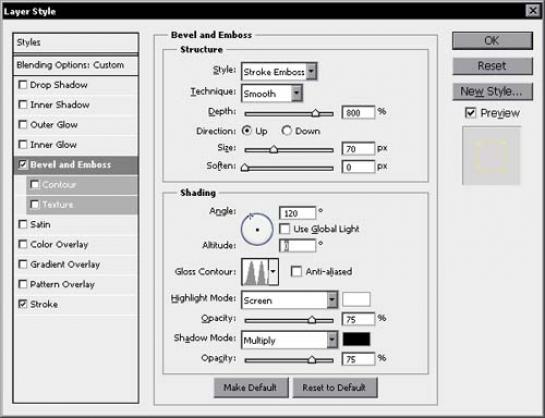This screenshot has width=545, height=418.
Task: Select the Down direction radio button
Action: [286, 131]
